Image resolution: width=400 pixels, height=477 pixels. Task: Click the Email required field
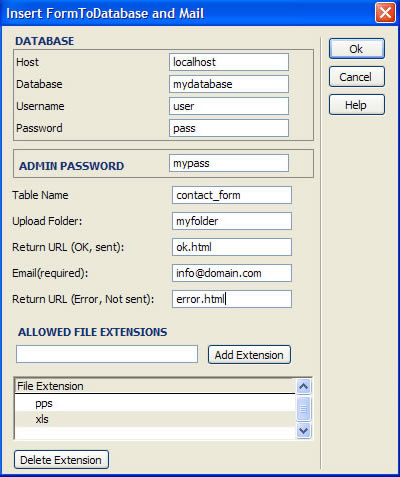(x=232, y=273)
